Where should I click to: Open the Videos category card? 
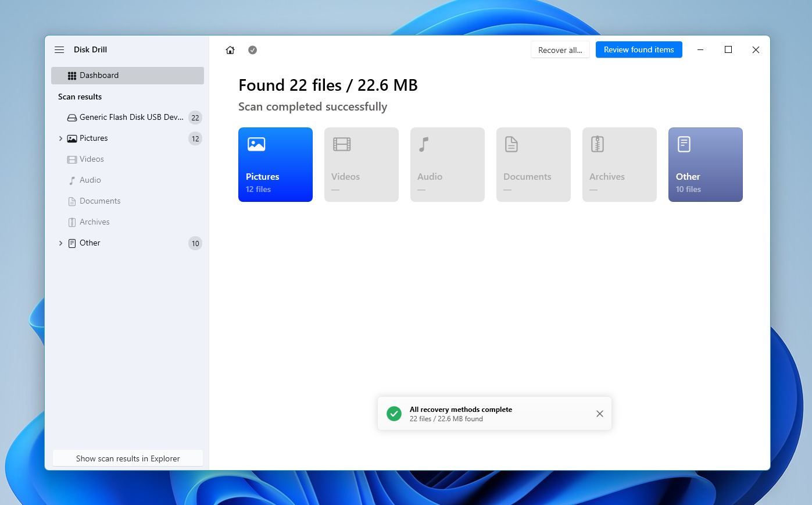[x=362, y=165]
